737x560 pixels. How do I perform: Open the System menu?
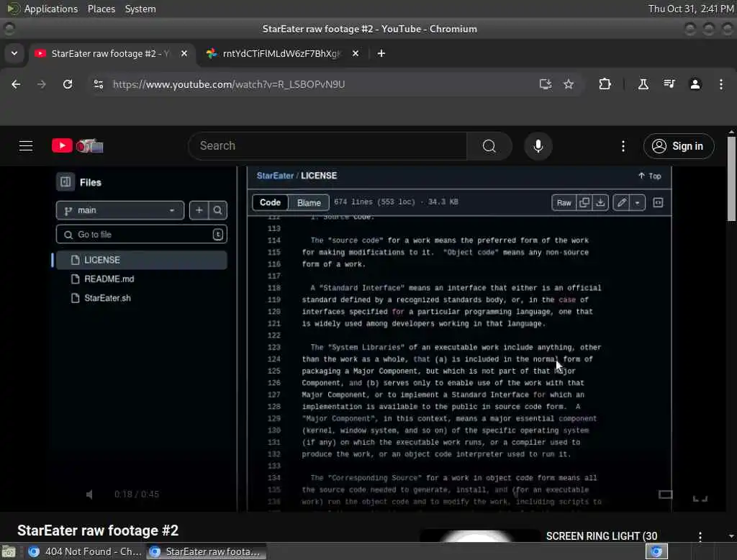[x=140, y=9]
